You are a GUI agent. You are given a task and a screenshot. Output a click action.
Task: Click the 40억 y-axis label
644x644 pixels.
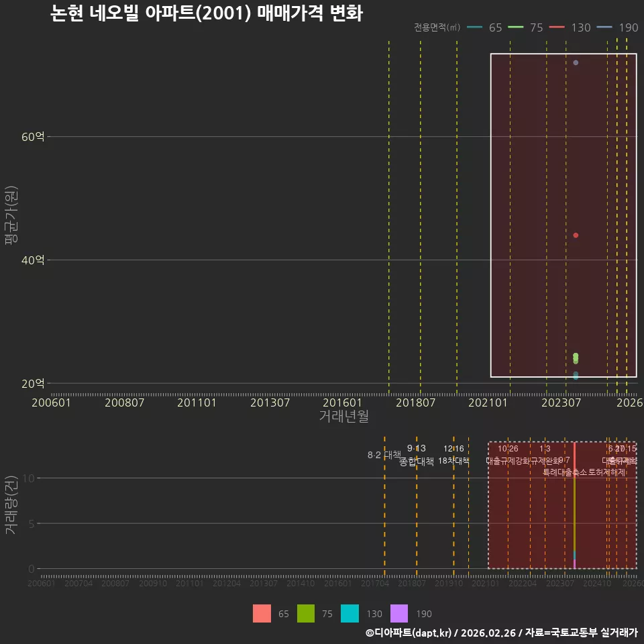click(x=33, y=260)
